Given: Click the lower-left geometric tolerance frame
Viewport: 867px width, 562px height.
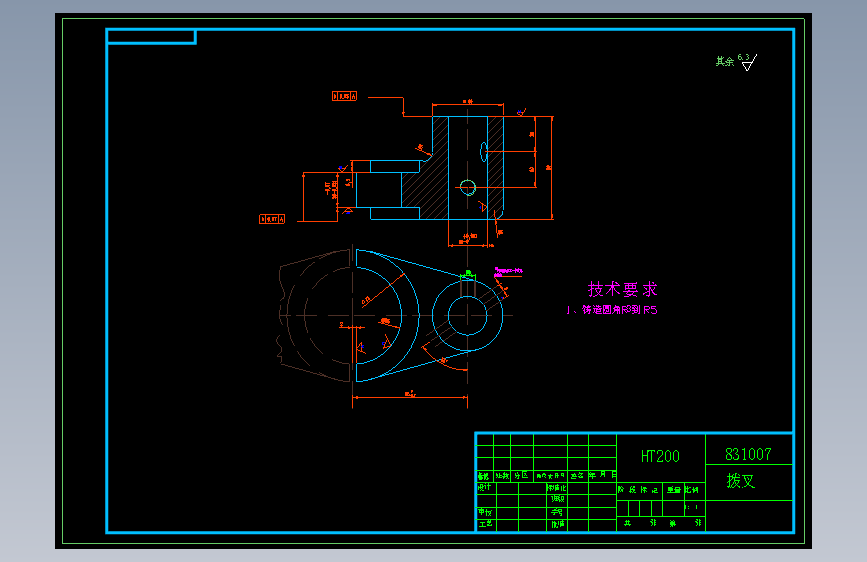Looking at the screenshot, I should 272,219.
